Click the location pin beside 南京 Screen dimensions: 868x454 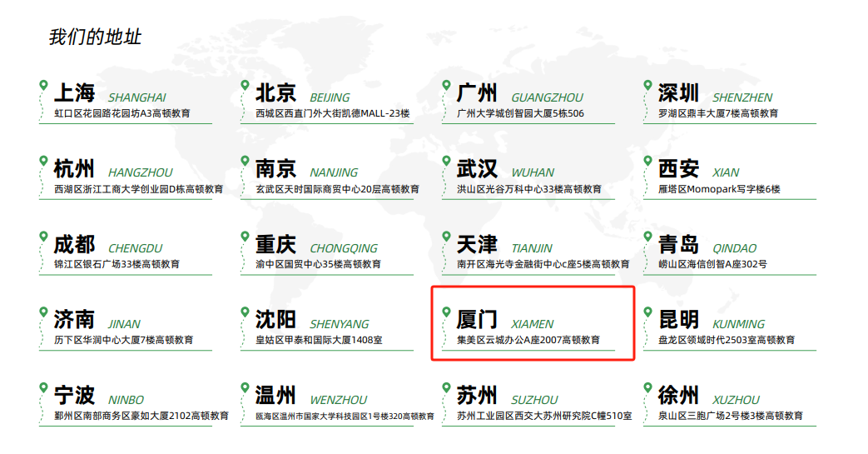click(245, 162)
